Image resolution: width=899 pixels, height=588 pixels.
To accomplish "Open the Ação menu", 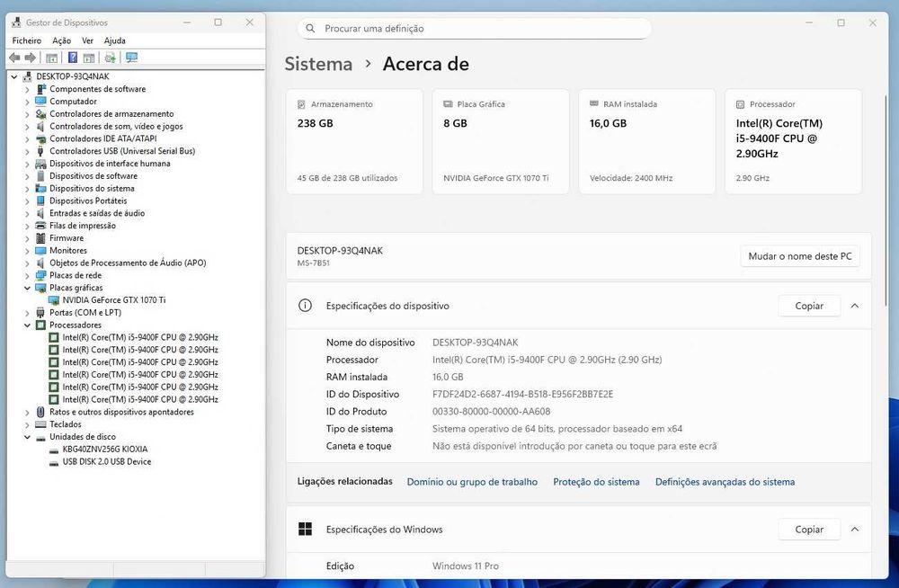I will pos(61,40).
